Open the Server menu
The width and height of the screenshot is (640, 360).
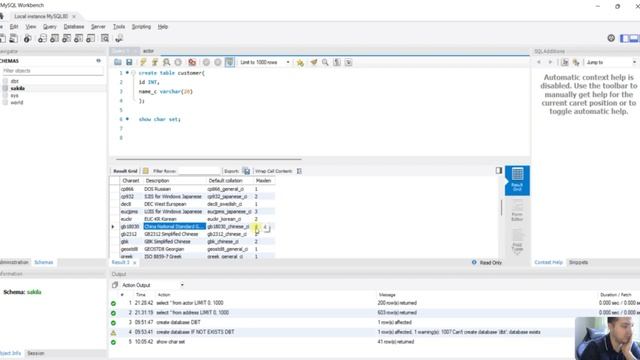click(x=98, y=27)
